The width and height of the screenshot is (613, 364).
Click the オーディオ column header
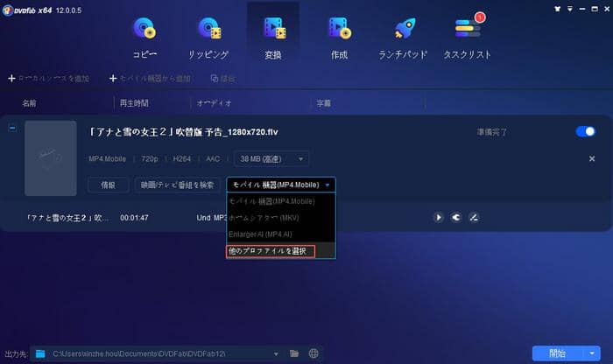[x=215, y=103]
